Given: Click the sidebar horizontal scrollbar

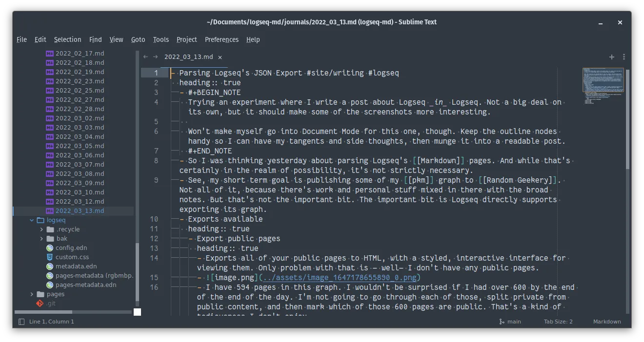Looking at the screenshot, I should click(43, 312).
